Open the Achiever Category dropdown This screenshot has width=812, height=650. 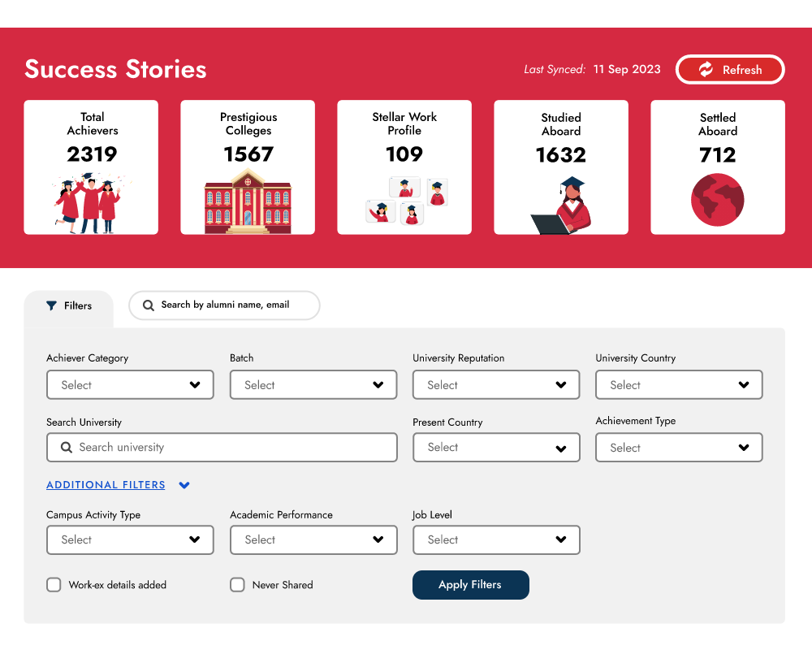(x=130, y=385)
